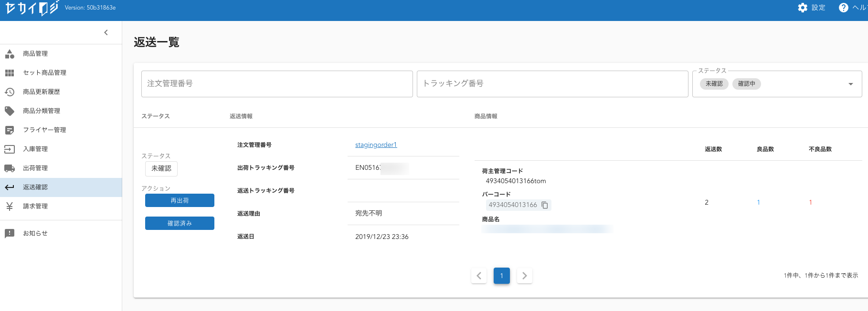
Task: Focus the 注文管理番号 search field
Action: [277, 84]
